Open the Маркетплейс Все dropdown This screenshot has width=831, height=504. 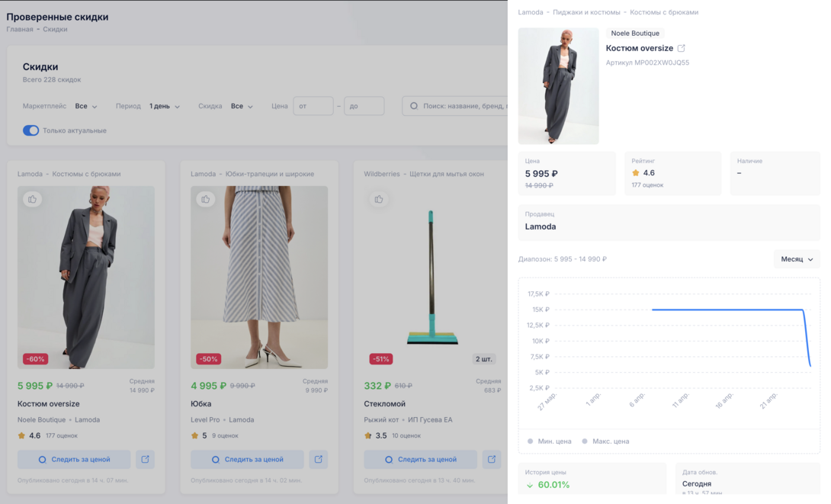pyautogui.click(x=86, y=106)
